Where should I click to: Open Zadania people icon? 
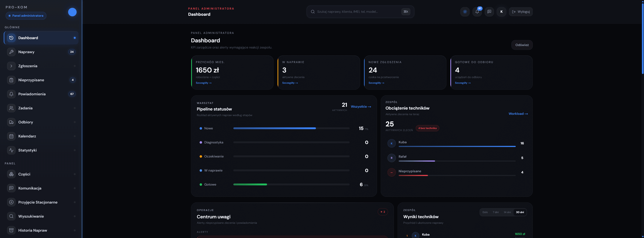coord(11,108)
